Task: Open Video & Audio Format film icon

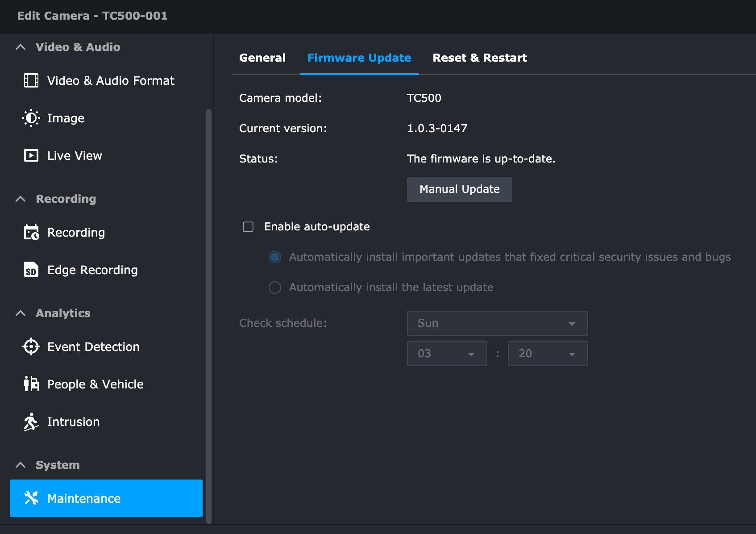Action: coord(31,81)
